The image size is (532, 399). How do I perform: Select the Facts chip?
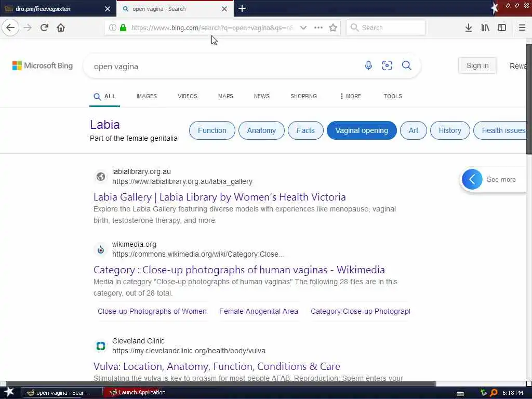tap(305, 130)
